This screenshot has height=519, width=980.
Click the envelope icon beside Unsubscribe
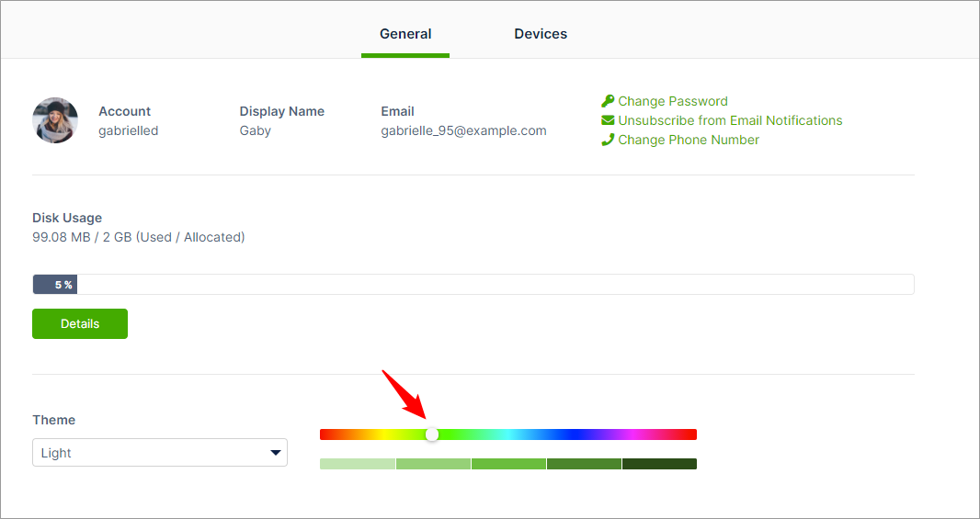pyautogui.click(x=607, y=120)
